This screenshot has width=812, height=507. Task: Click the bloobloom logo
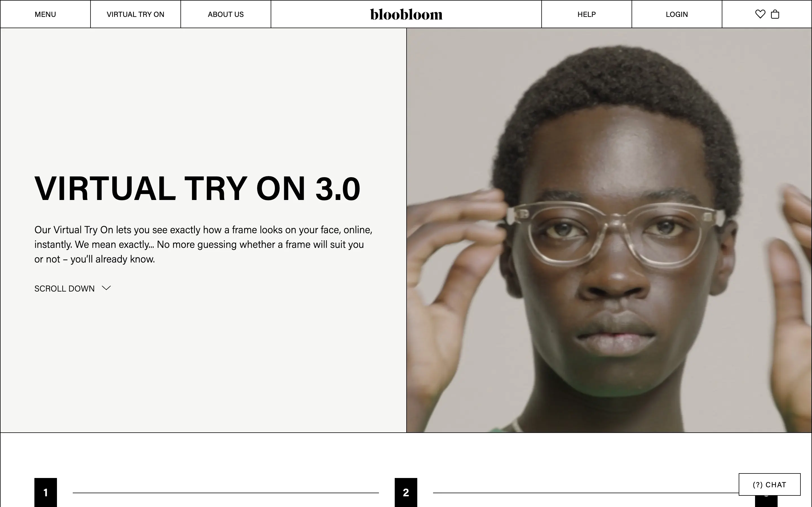click(x=406, y=14)
